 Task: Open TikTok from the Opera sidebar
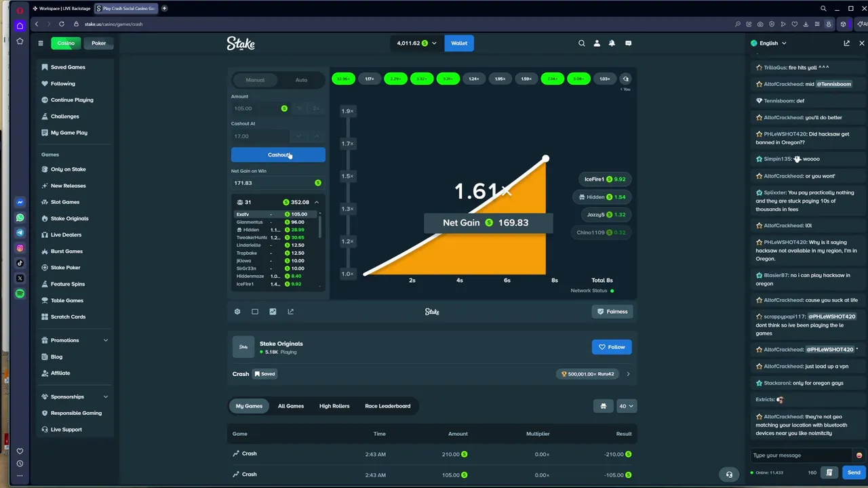point(20,263)
